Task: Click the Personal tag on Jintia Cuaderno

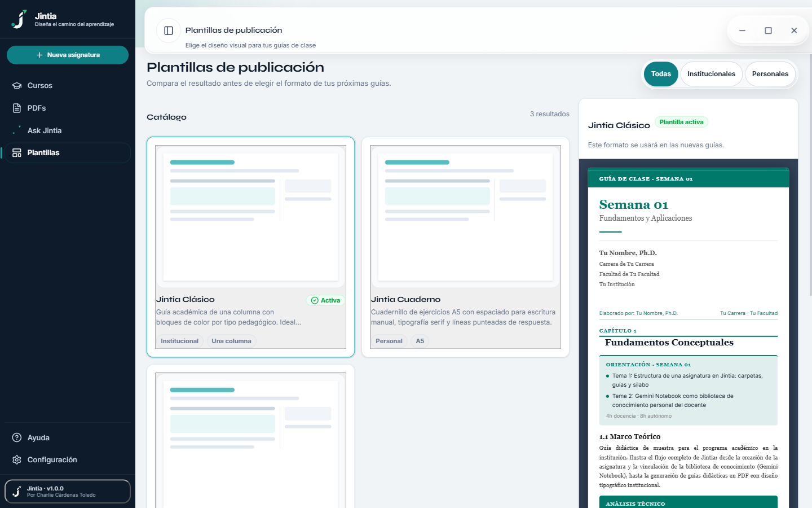Action: coord(389,341)
